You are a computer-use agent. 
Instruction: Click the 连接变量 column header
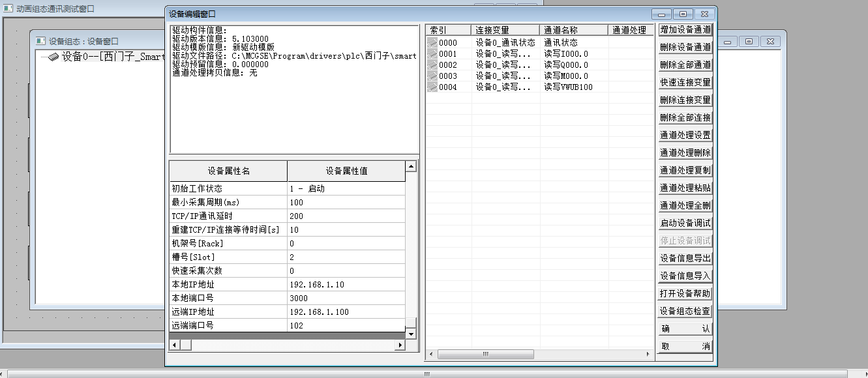pyautogui.click(x=505, y=30)
